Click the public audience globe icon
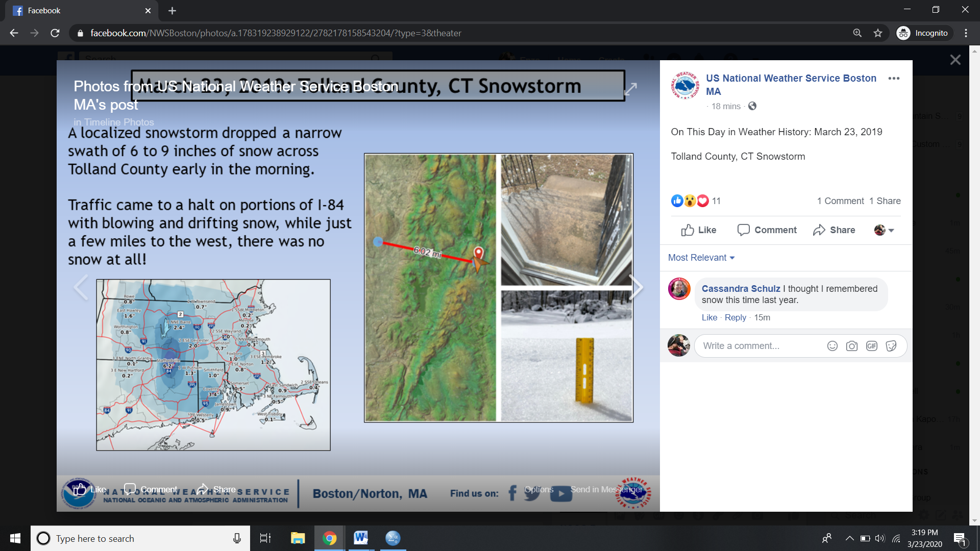 click(x=752, y=106)
